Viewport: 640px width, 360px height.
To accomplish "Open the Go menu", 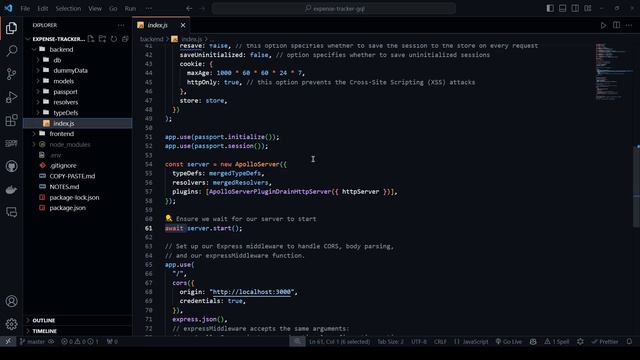I will 113,8.
